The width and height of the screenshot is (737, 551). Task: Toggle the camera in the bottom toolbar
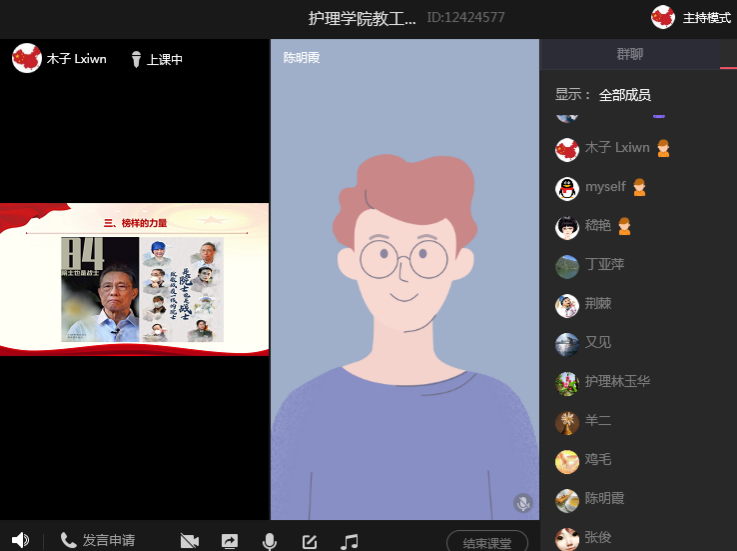pyautogui.click(x=190, y=541)
